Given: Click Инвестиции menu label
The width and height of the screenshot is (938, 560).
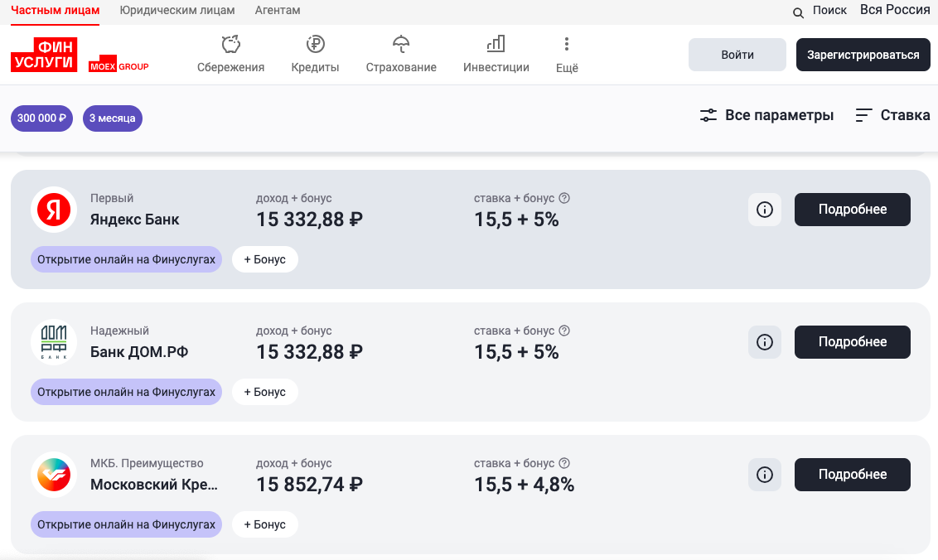Looking at the screenshot, I should 496,67.
